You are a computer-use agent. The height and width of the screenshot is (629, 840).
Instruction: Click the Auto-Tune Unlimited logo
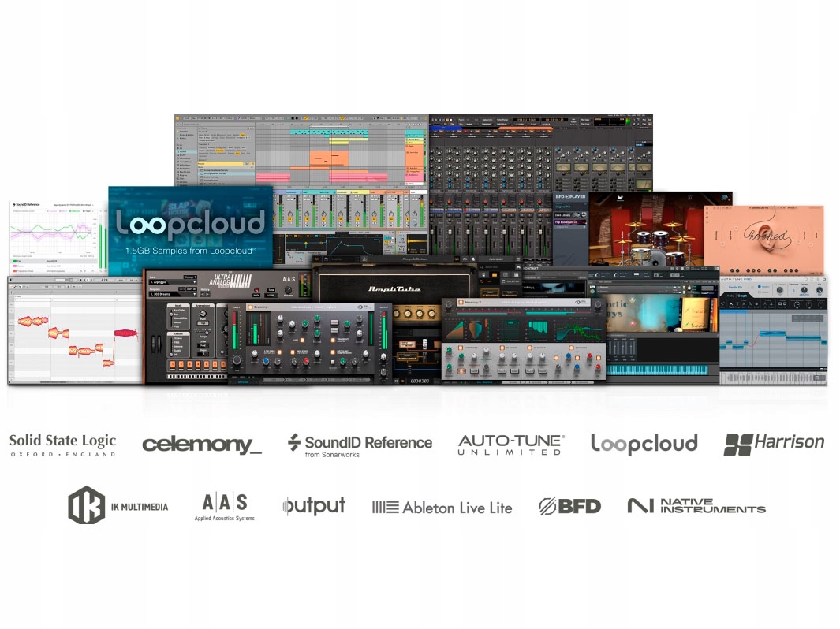tap(511, 445)
